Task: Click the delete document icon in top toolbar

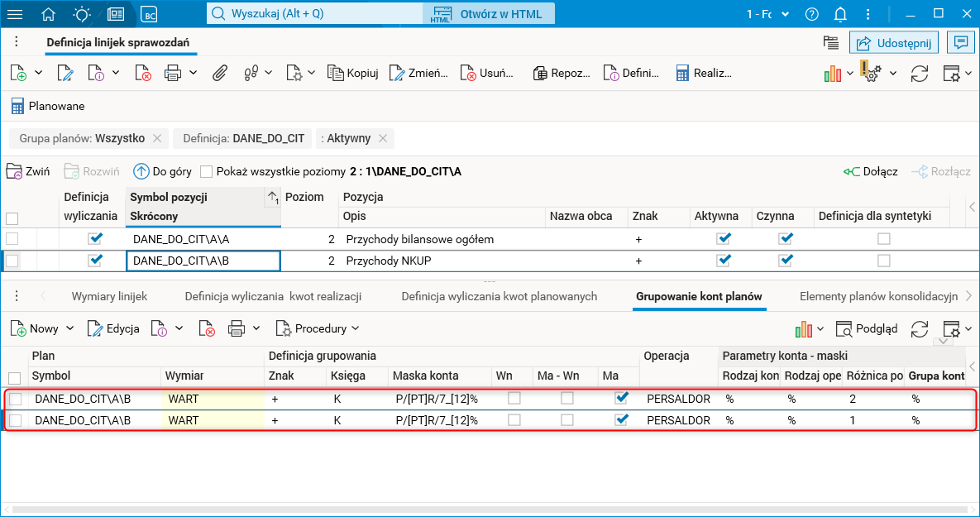Action: [143, 73]
